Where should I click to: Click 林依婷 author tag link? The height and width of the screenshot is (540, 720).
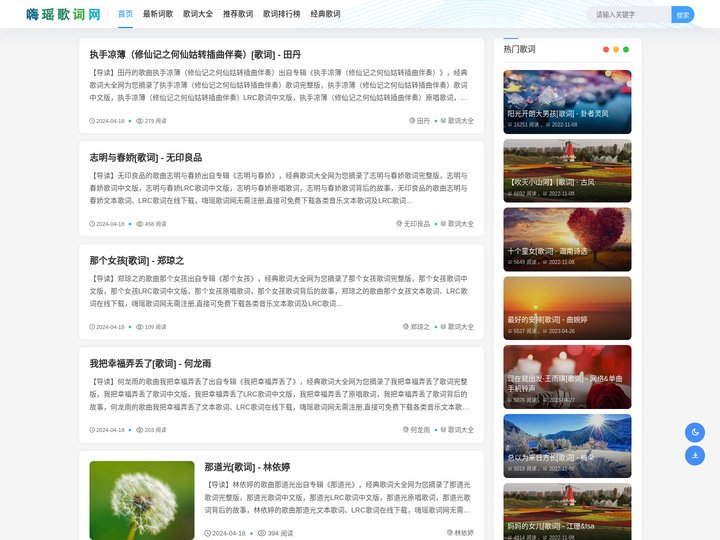460,533
